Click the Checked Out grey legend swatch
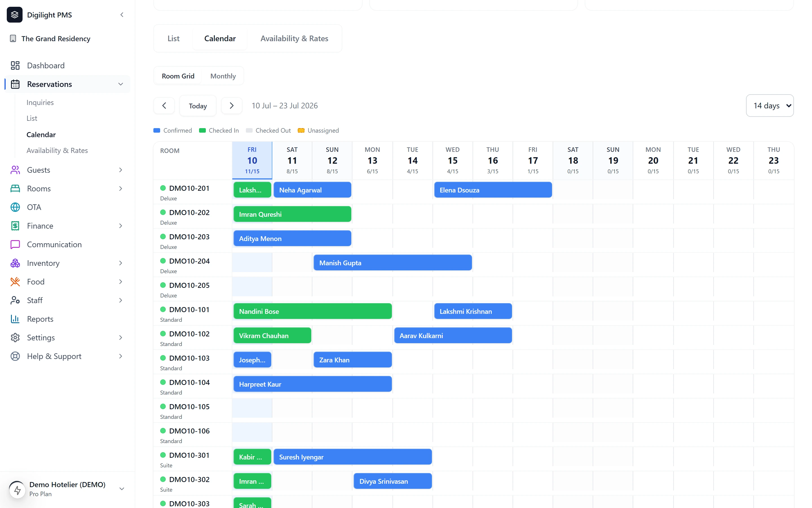Image resolution: width=812 pixels, height=508 pixels. pyautogui.click(x=249, y=131)
